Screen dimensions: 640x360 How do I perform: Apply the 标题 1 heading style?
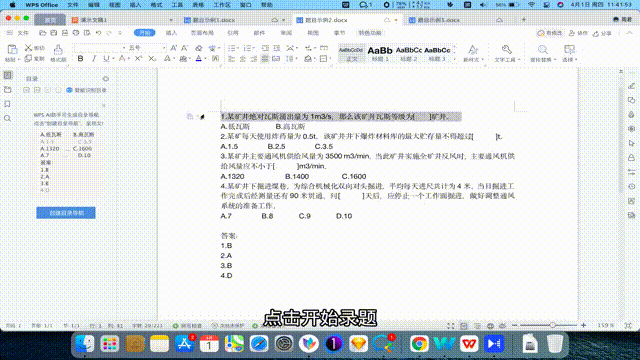(380, 53)
